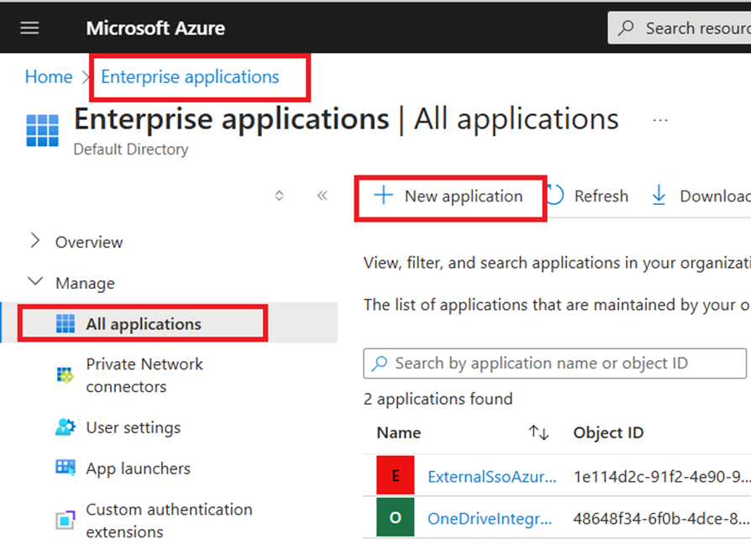This screenshot has height=560, width=751.
Task: Click the Download arrow icon
Action: point(659,196)
